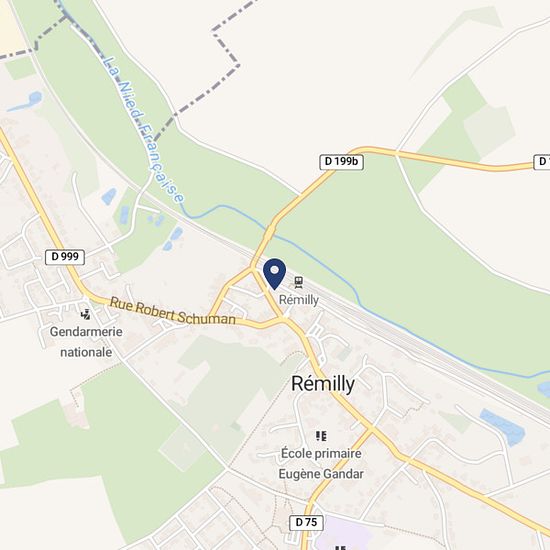
Task: Click the La Nied Française river label
Action: (x=144, y=129)
